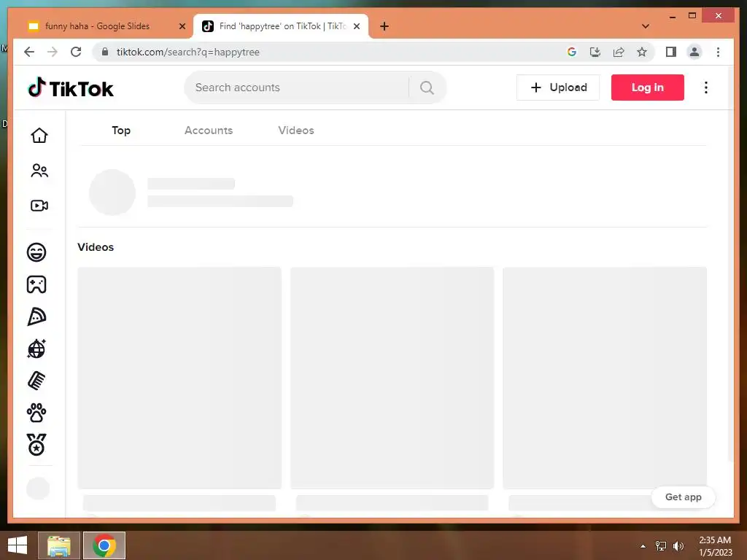The width and height of the screenshot is (747, 560).
Task: Click the Log in button
Action: coord(648,87)
